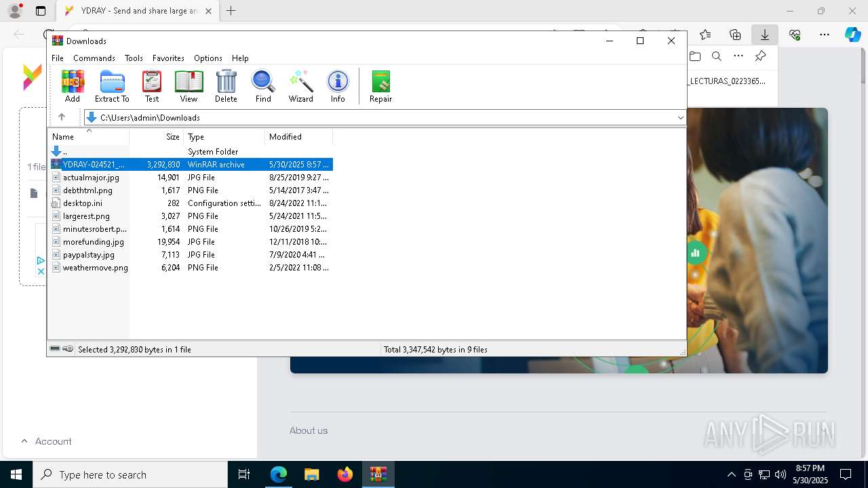Click green chart badge on webpage
868x488 pixels.
tap(695, 253)
